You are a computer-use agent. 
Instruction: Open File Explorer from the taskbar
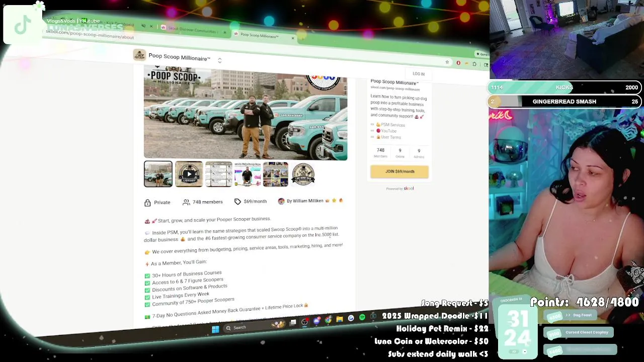coord(340,319)
